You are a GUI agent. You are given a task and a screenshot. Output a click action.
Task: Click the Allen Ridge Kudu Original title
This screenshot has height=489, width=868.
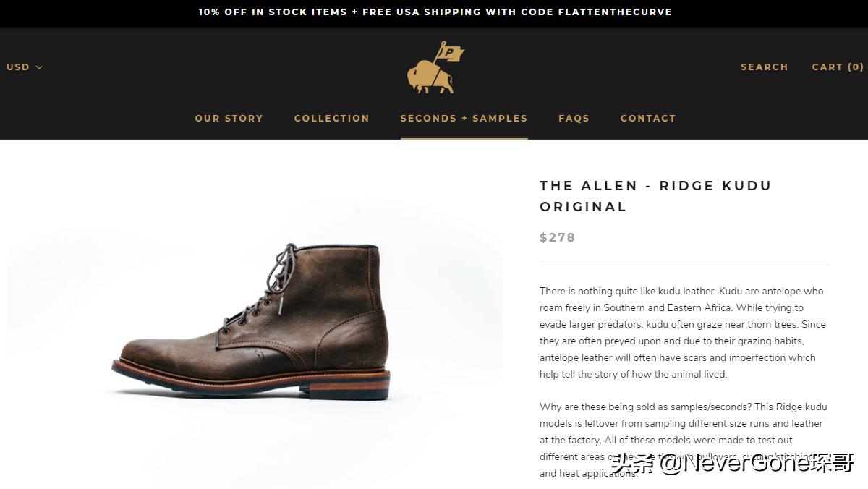[655, 195]
